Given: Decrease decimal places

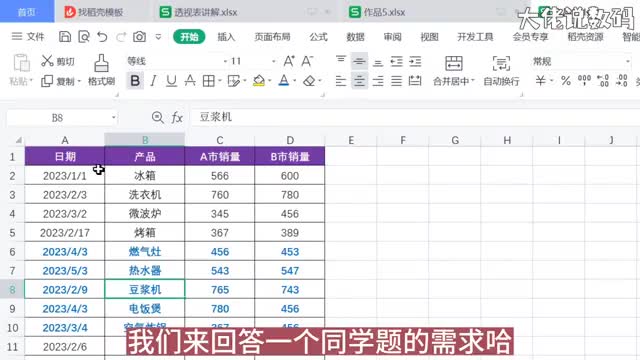Looking at the screenshot, I should tap(622, 80).
